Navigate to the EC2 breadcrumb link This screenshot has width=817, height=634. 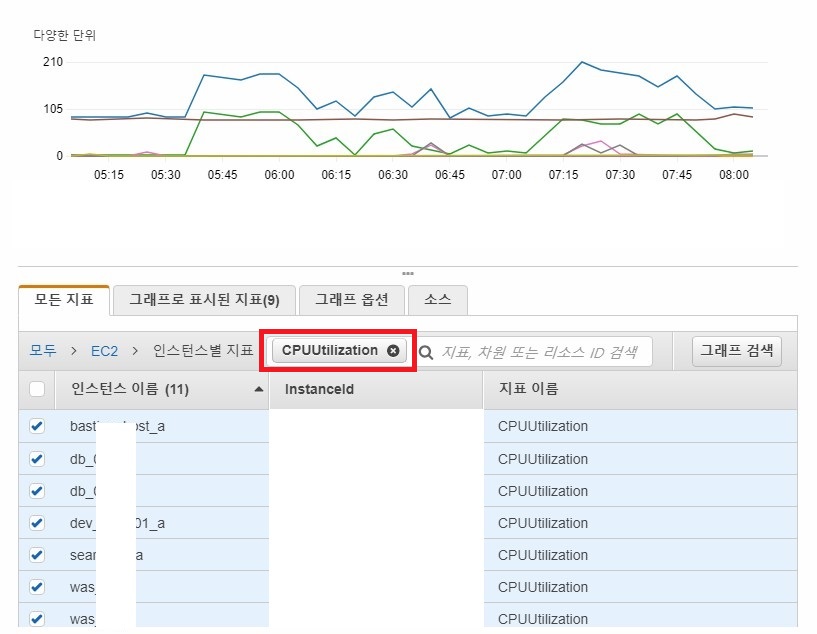point(104,351)
